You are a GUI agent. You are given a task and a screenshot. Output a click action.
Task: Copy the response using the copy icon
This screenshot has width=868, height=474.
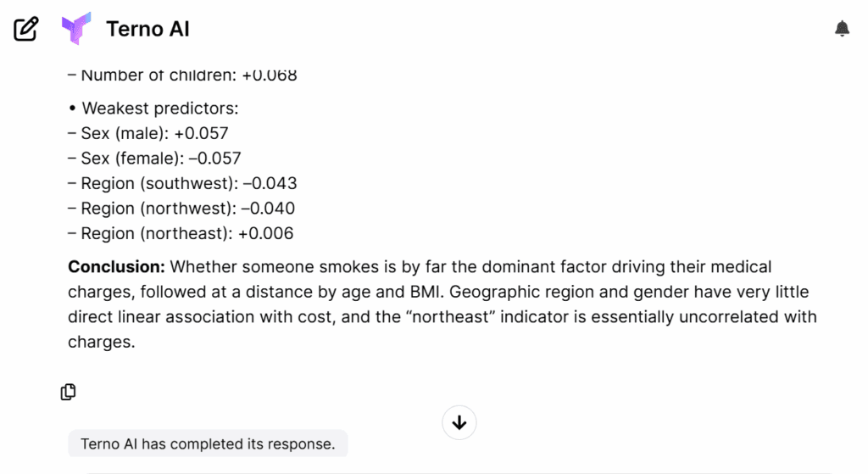[x=69, y=392]
